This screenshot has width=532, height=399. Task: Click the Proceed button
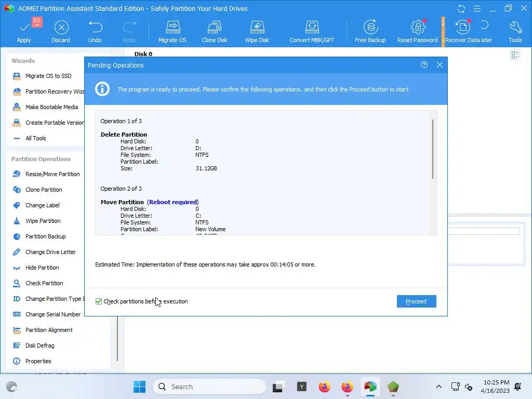pyautogui.click(x=416, y=301)
